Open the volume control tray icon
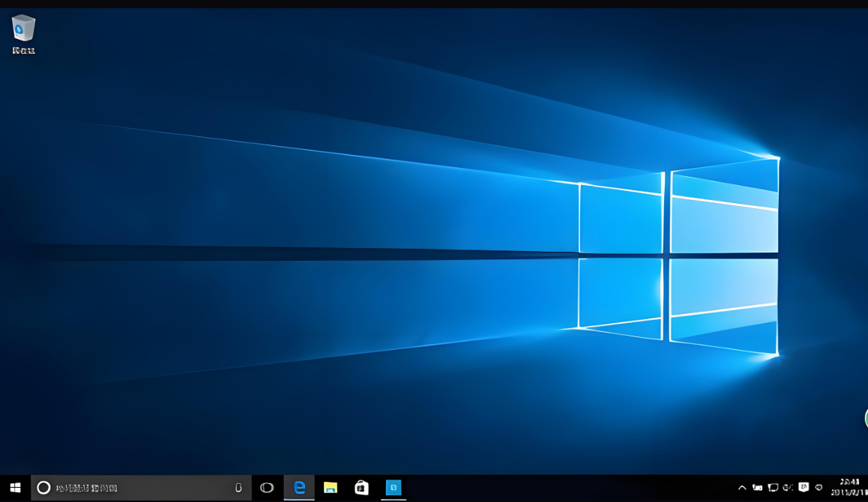 point(788,488)
